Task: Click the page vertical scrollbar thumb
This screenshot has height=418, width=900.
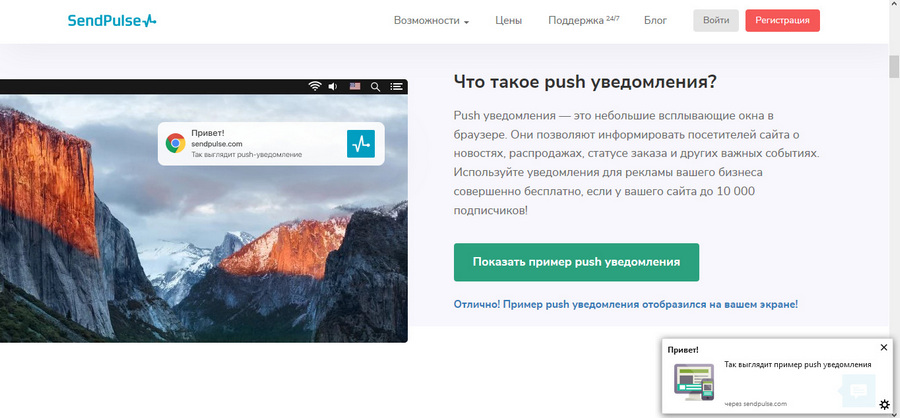Action: tap(894, 66)
